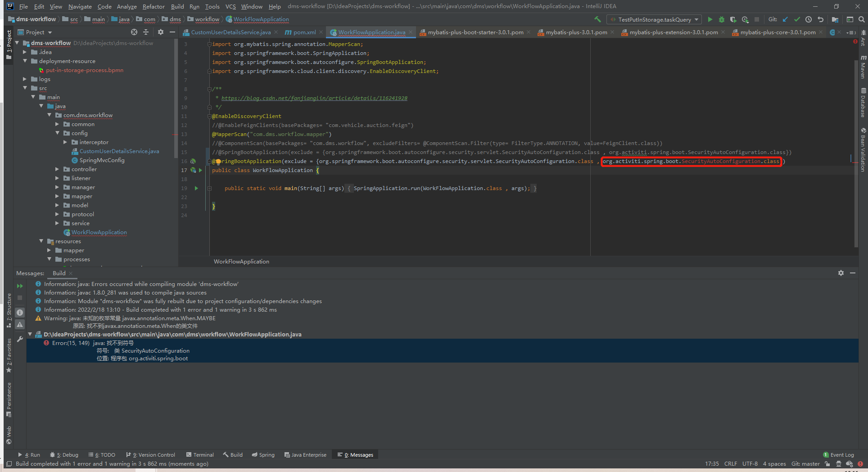Open the Refactor menu

[x=154, y=6]
